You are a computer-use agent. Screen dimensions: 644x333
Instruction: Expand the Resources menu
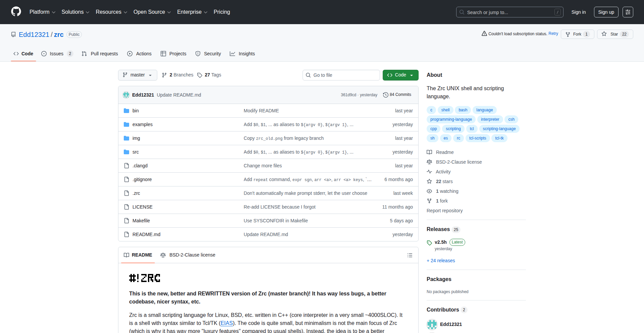[x=111, y=12]
